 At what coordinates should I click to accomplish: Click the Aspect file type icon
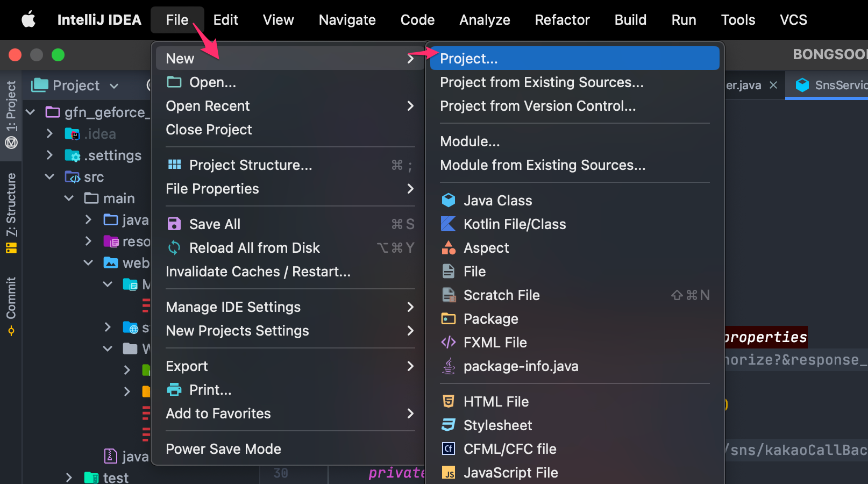[x=449, y=248]
